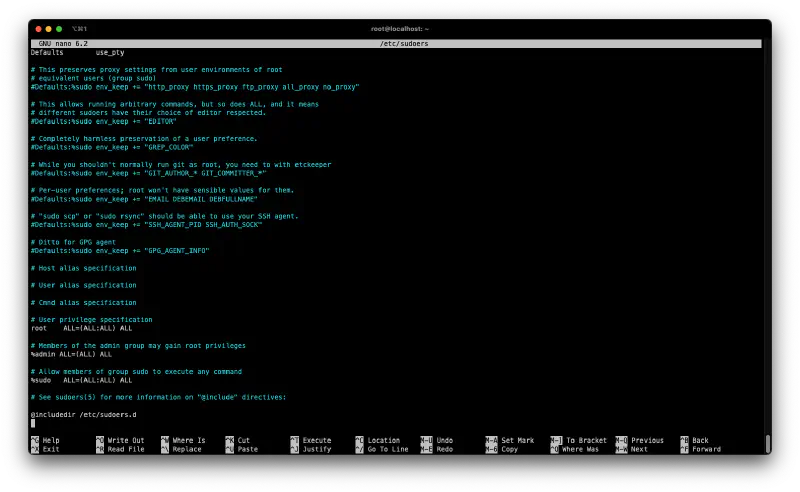Click the @includedir /etc/sudoers.d line
This screenshot has width=800, height=492.
pos(84,415)
